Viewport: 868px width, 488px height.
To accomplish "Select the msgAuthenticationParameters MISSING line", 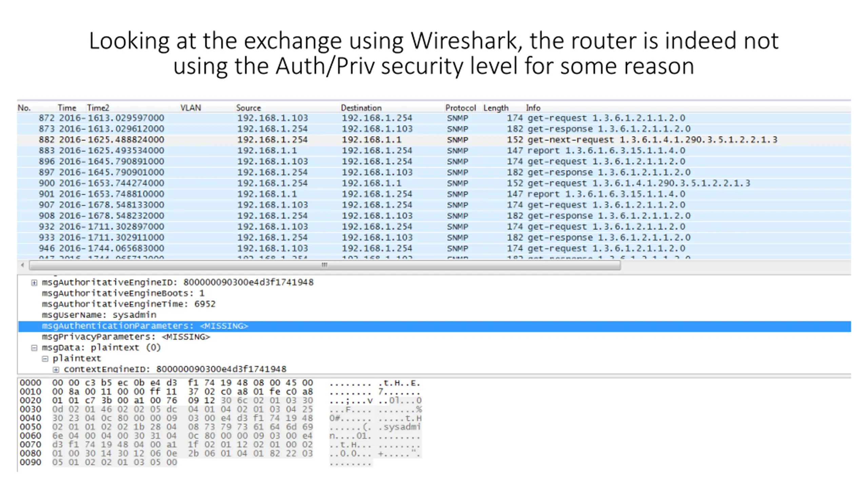I will click(435, 326).
